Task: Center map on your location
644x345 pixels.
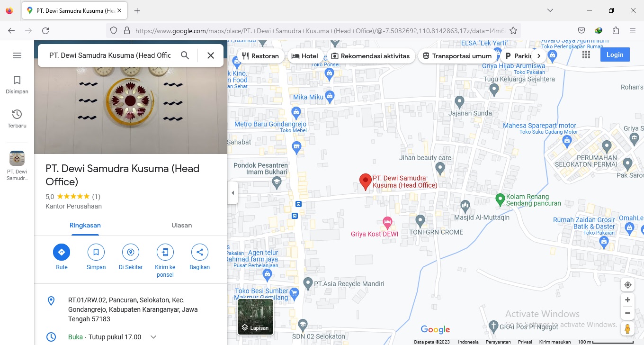Action: click(x=627, y=285)
